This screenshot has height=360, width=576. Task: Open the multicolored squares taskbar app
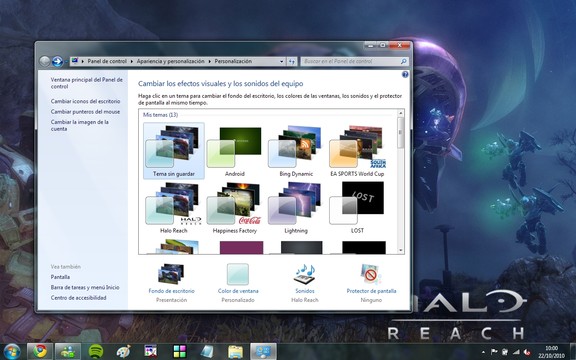(x=180, y=352)
